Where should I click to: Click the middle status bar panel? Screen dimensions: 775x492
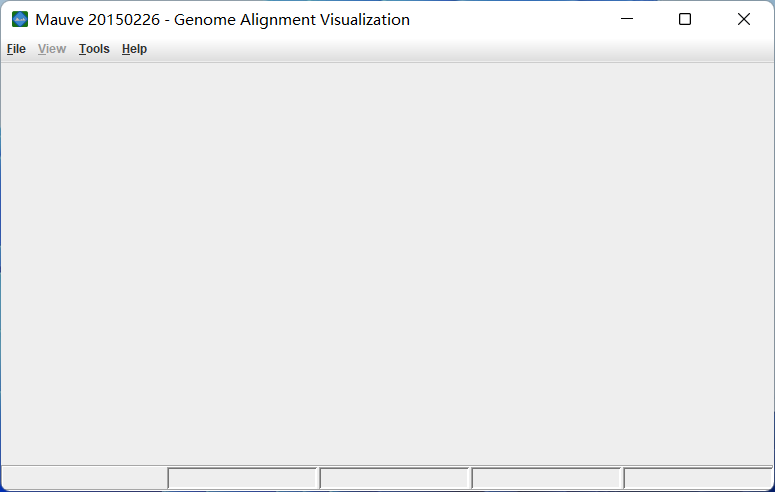395,479
